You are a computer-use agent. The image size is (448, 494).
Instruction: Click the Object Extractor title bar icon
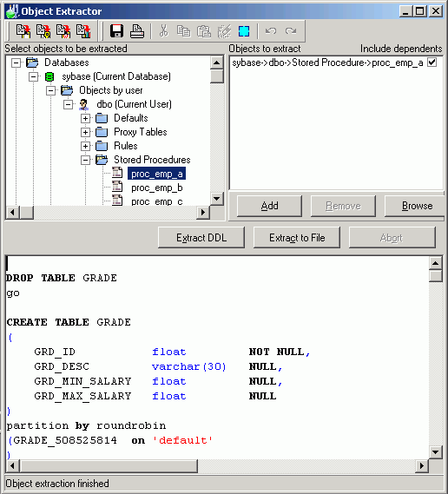[x=12, y=10]
